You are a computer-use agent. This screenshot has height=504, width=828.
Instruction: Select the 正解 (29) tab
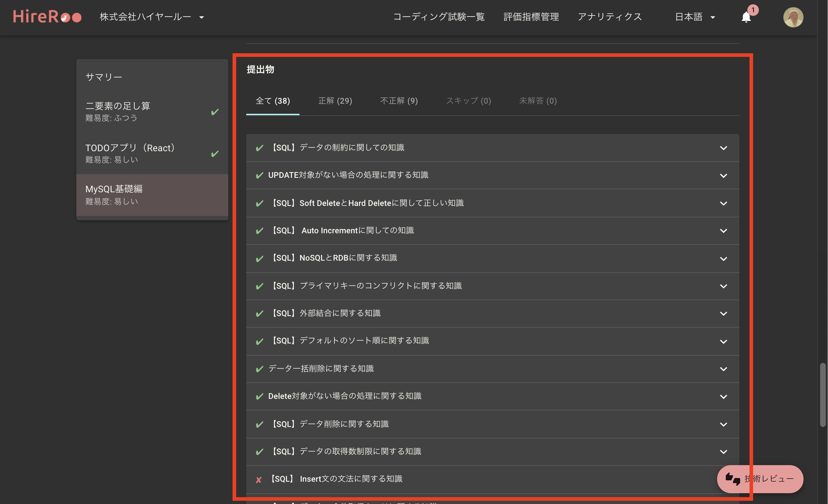coord(335,101)
